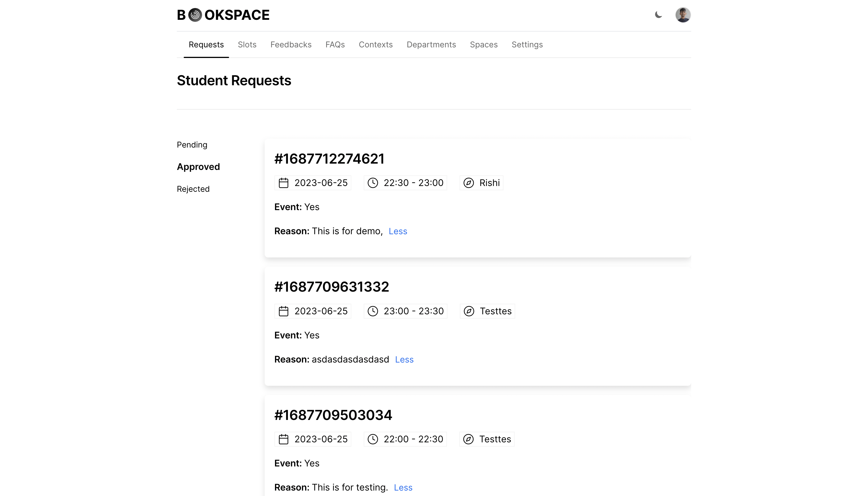Viewport: 868px width, 496px height.
Task: Click the Student Requests heading
Action: click(x=234, y=81)
